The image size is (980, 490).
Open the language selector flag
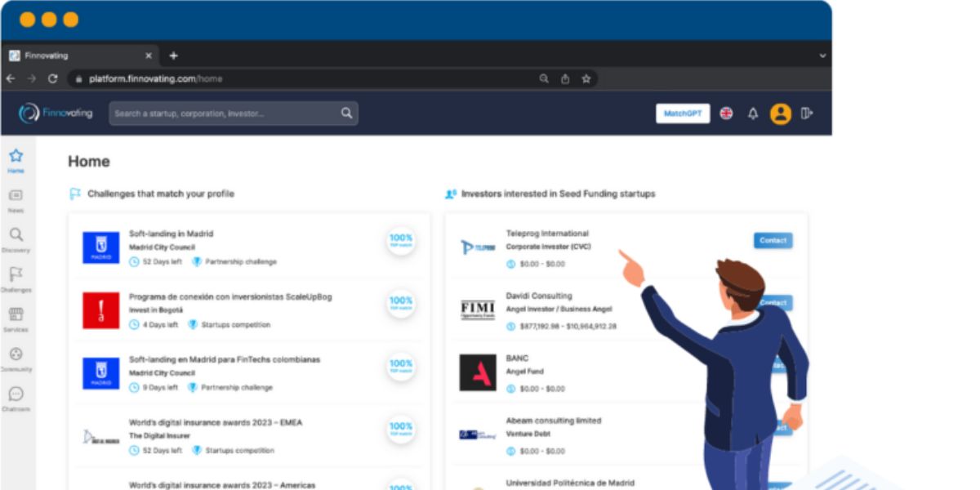click(x=726, y=114)
